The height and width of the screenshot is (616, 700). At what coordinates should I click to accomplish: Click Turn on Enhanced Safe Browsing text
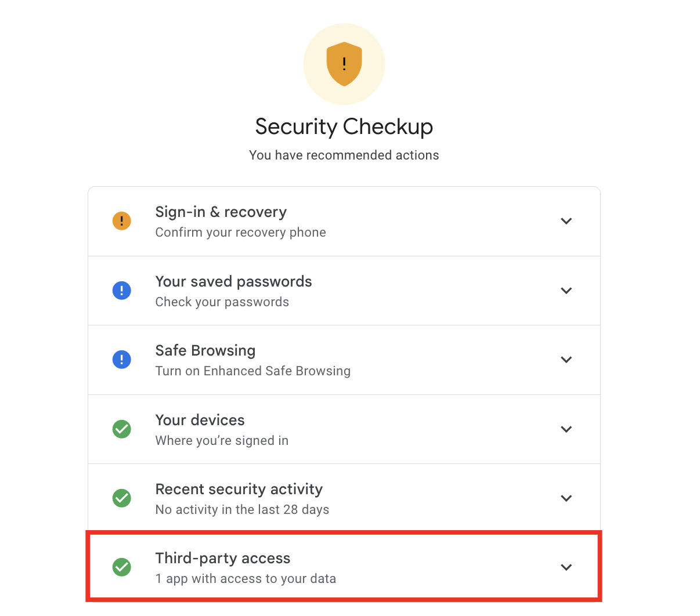253,371
